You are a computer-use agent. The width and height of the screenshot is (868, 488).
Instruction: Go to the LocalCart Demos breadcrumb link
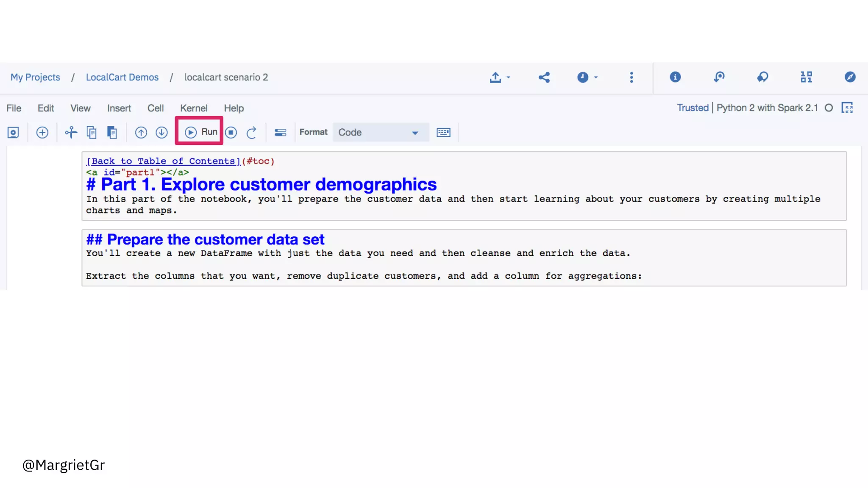(x=122, y=77)
